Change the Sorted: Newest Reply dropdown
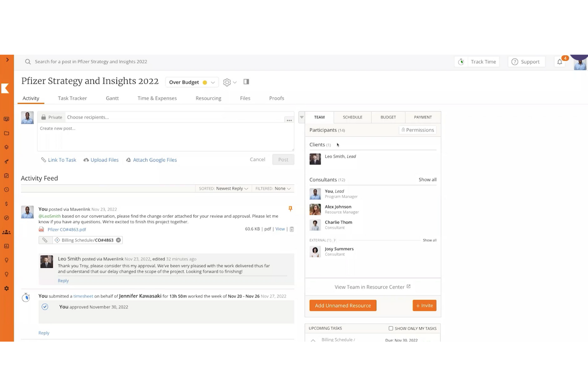Screen dimensions: 588x392 224,189
